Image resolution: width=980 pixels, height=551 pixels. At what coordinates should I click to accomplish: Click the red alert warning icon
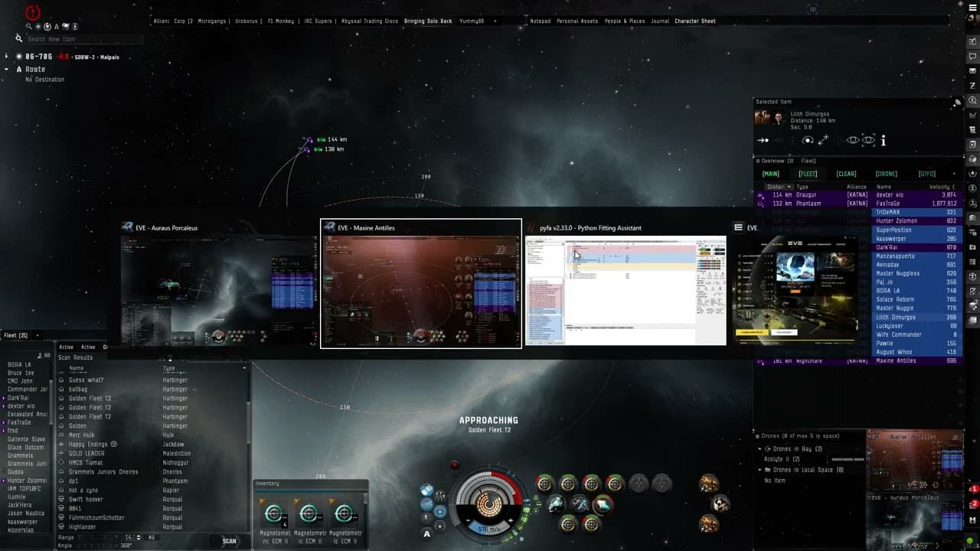click(x=33, y=12)
